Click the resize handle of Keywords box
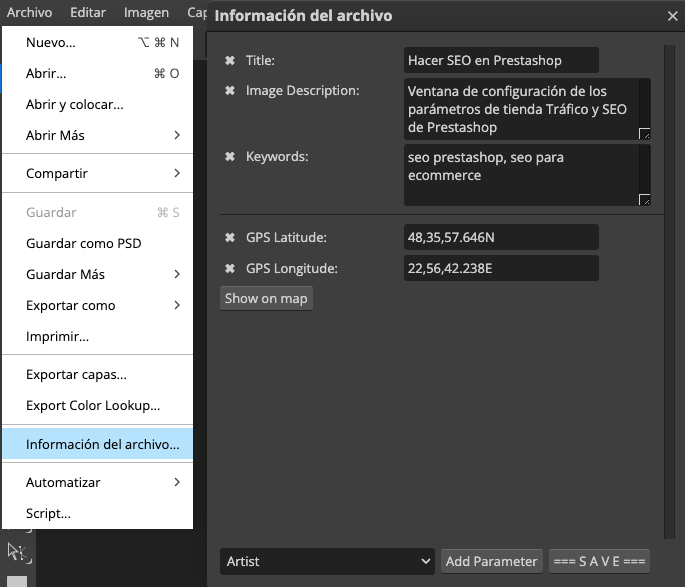The image size is (685, 587). pyautogui.click(x=644, y=199)
